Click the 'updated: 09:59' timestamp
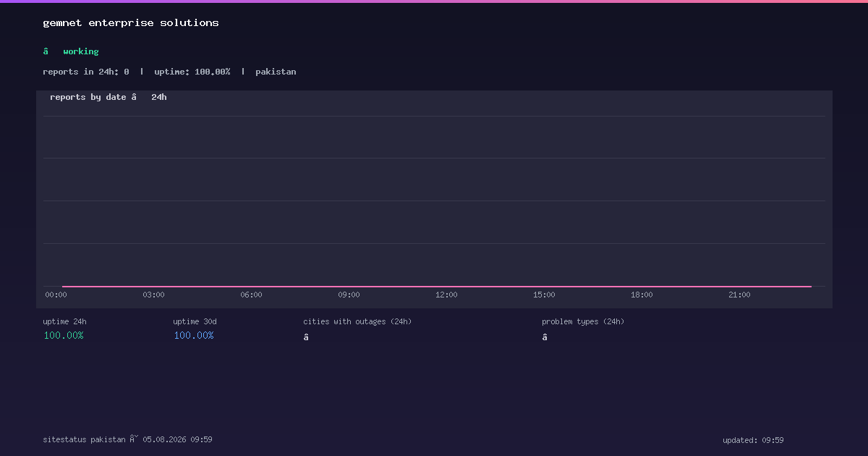The width and height of the screenshot is (868, 456). tap(753, 440)
